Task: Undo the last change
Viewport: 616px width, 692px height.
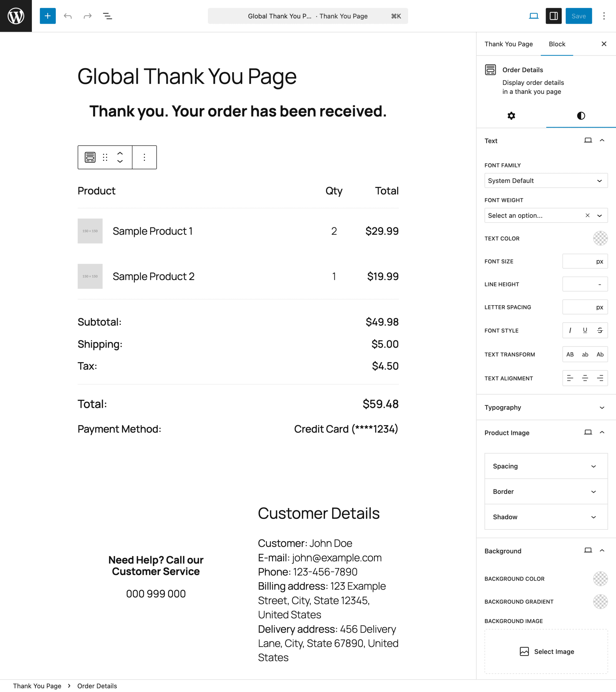Action: pos(68,16)
